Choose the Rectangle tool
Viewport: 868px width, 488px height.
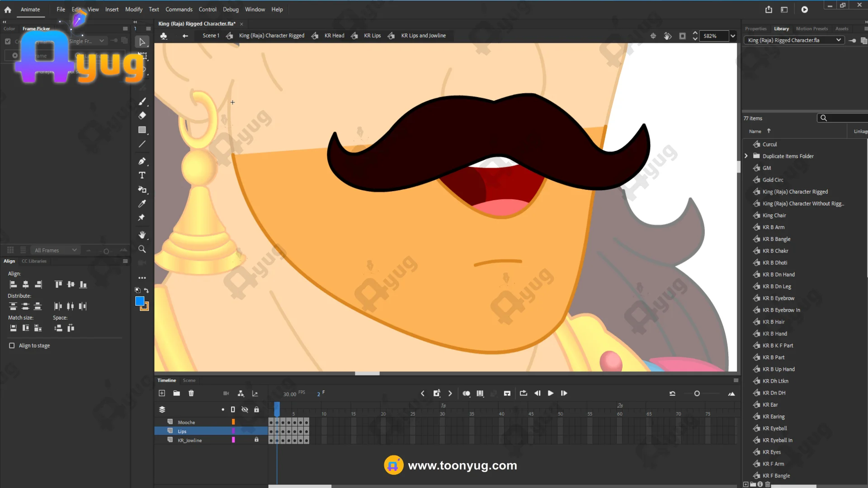coord(142,130)
